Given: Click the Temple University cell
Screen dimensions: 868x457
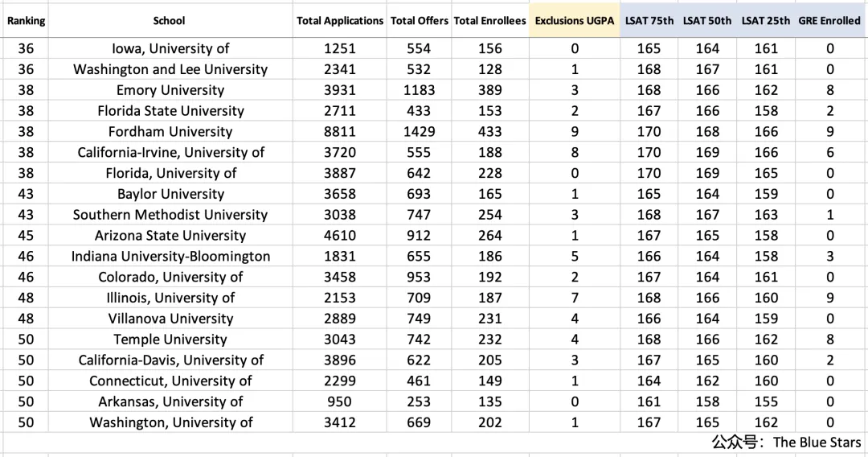Looking at the screenshot, I should coord(170,340).
